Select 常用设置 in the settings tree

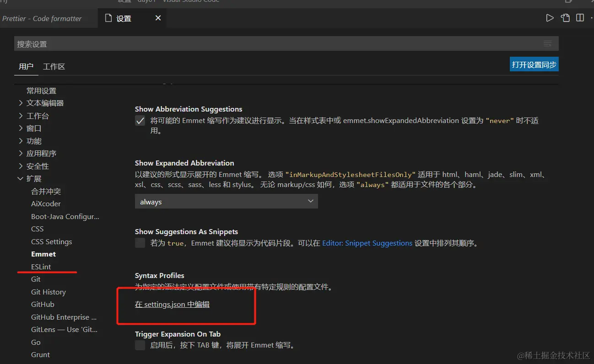point(42,91)
